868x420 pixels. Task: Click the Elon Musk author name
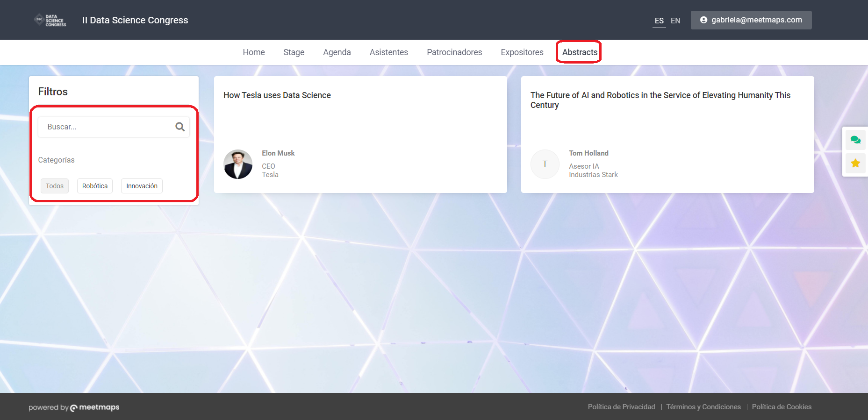tap(278, 153)
